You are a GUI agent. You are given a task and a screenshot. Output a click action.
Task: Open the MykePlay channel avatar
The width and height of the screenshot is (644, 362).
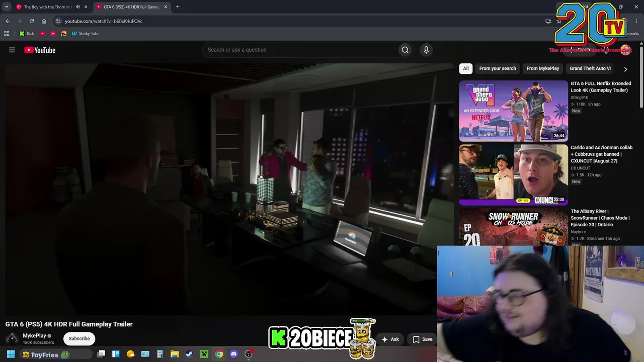pyautogui.click(x=12, y=339)
